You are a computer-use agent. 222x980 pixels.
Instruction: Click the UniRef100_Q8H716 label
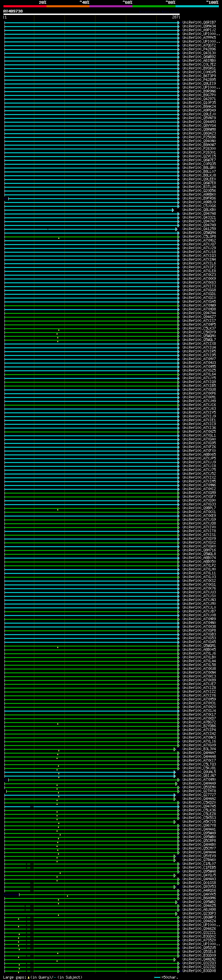pyautogui.click(x=199, y=550)
